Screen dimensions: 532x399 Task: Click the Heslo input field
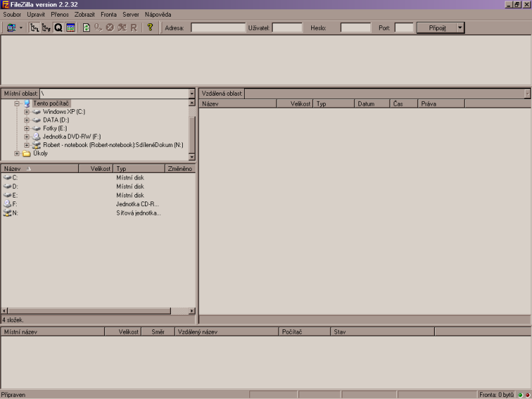pos(356,28)
